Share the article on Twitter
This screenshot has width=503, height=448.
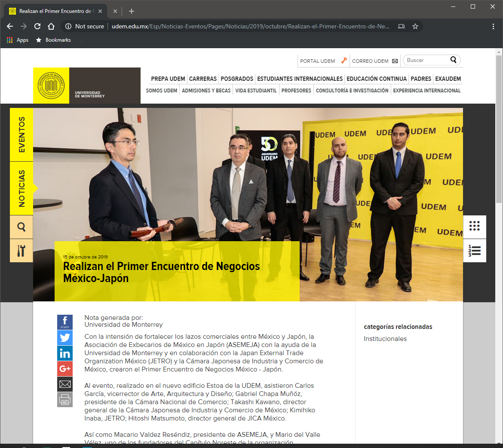coord(65,338)
